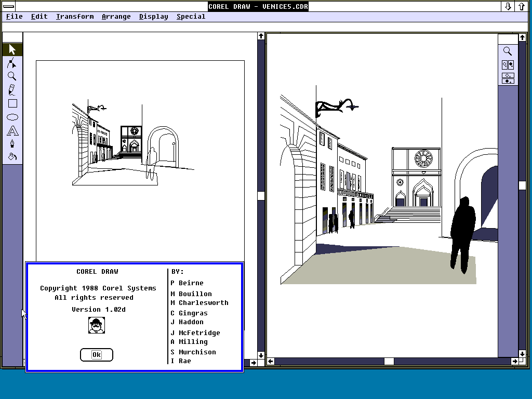The height and width of the screenshot is (399, 532).
Task: Click 'COREL DRAW - VENICE5.CDR' title bar text
Action: pyautogui.click(x=258, y=6)
